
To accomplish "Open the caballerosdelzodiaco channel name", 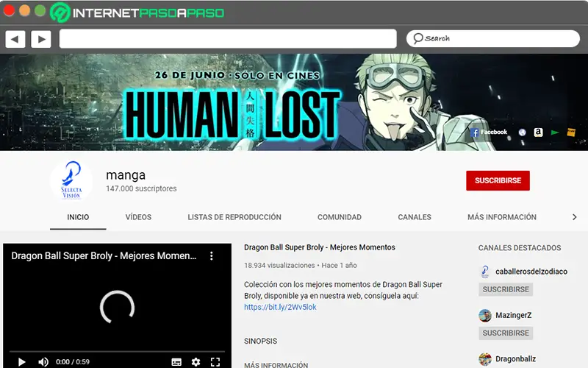I will pyautogui.click(x=531, y=272).
